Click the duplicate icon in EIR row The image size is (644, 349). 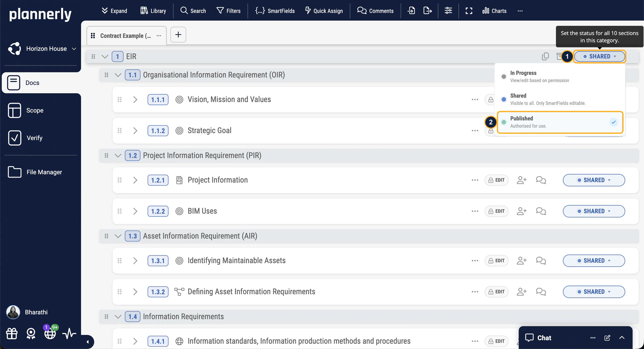(545, 56)
